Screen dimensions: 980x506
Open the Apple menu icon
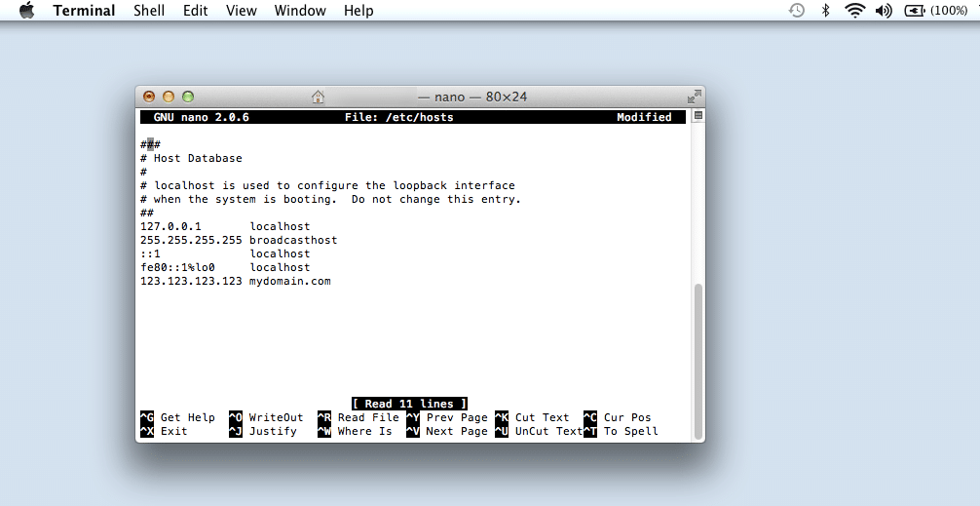(26, 11)
